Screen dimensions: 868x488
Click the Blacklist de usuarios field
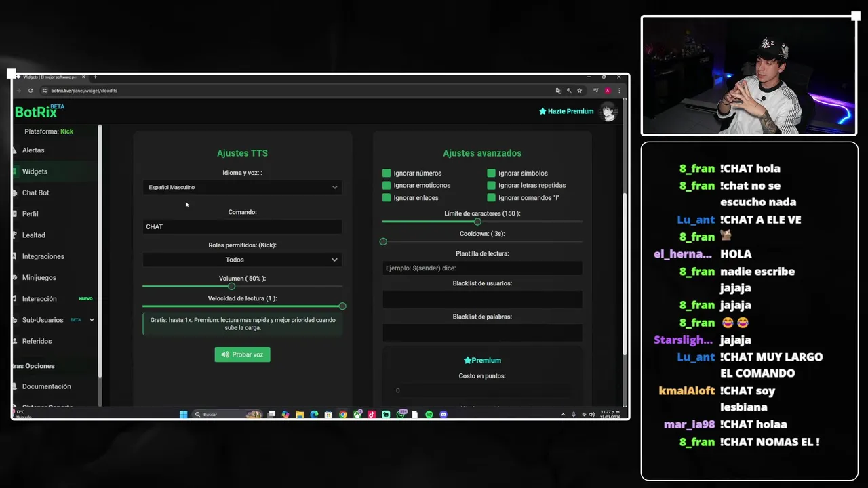click(x=482, y=299)
